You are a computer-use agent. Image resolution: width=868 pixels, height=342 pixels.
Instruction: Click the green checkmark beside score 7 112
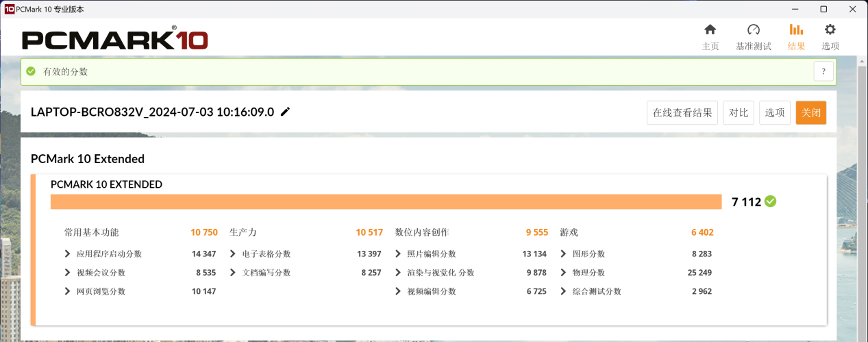point(771,201)
